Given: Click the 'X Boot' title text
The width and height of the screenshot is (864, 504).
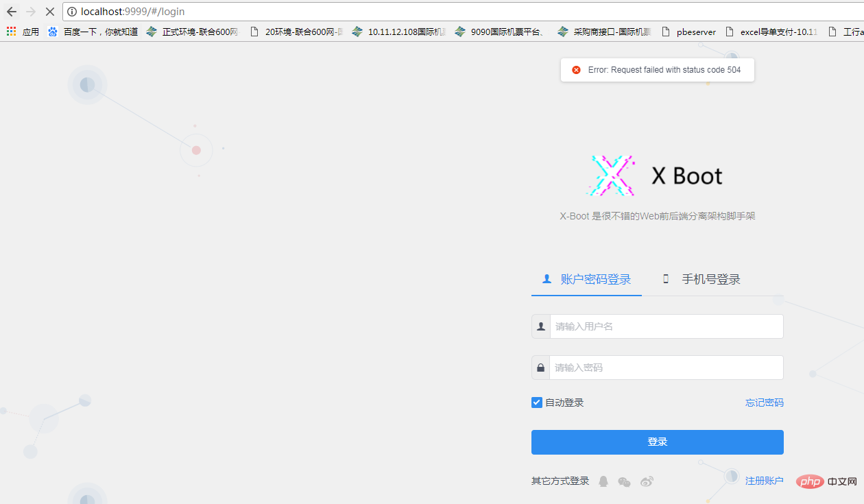Looking at the screenshot, I should click(687, 176).
